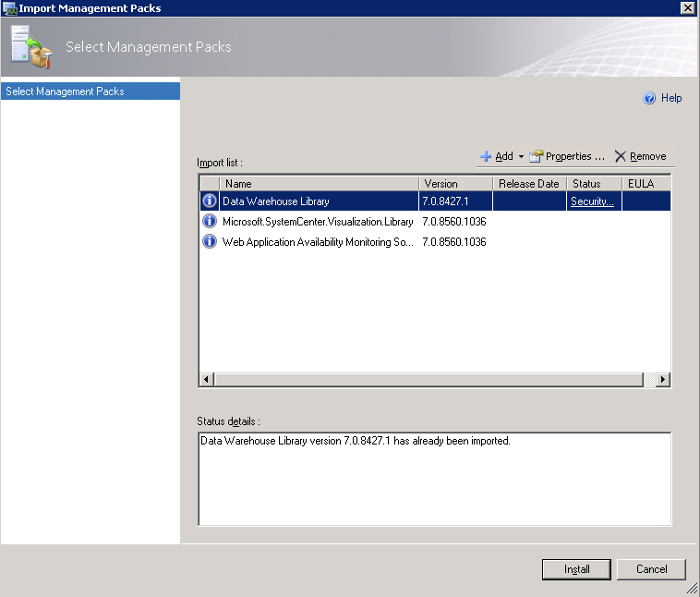Image resolution: width=700 pixels, height=597 pixels.
Task: Select the Data Warehouse Library row
Action: [x=435, y=201]
